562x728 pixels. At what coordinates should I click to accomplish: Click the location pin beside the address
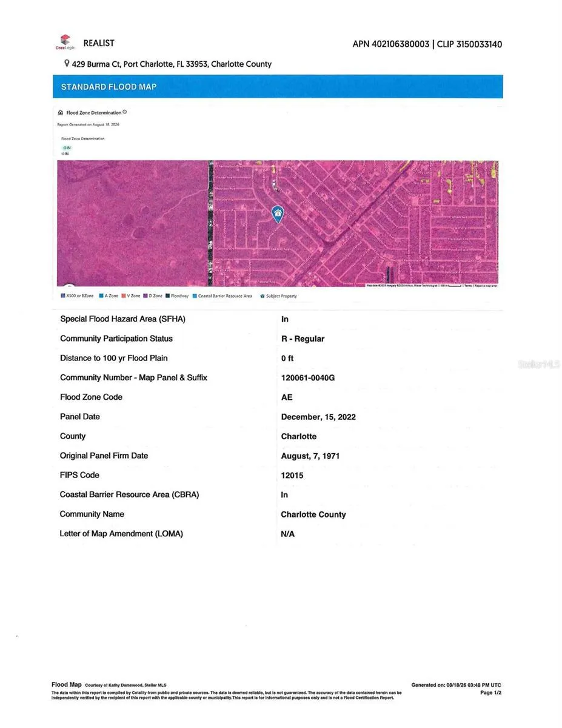tap(67, 64)
